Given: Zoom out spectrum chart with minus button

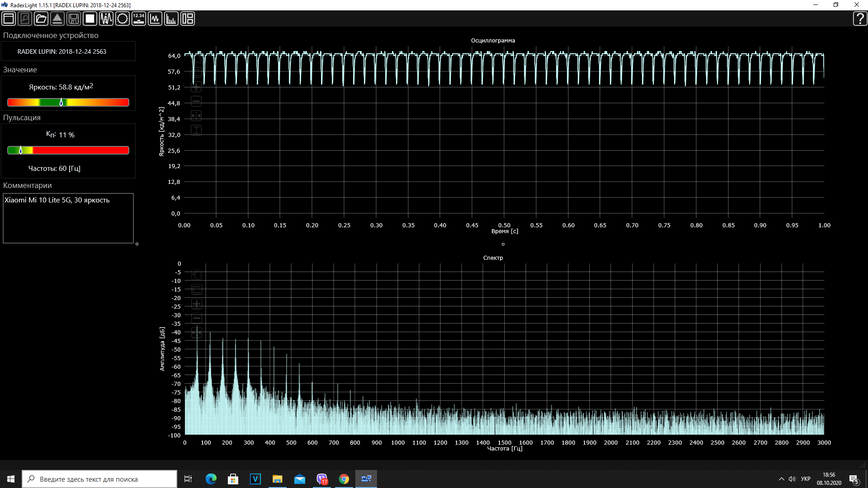Looking at the screenshot, I should 197,318.
